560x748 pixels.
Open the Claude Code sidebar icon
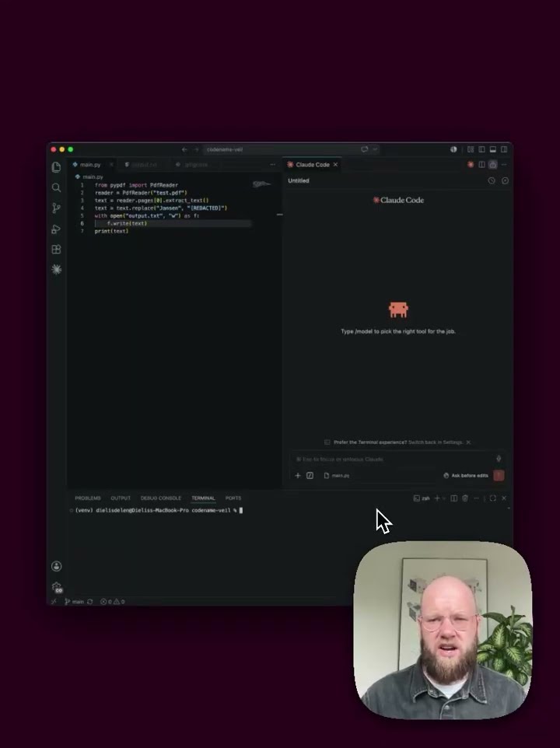coord(56,270)
